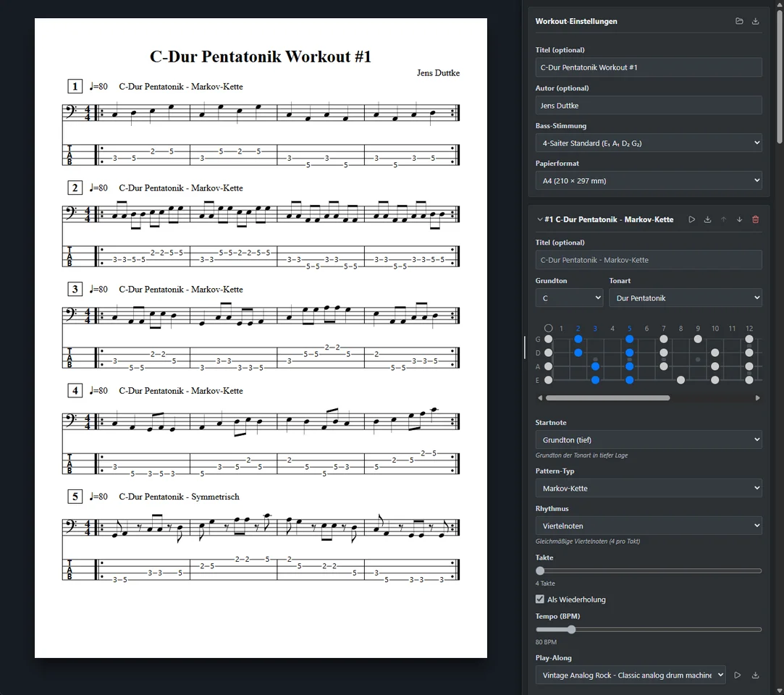Open the Tonart dropdown showing Dur Pentatonik
Viewport: 784px width, 695px height.
click(685, 298)
